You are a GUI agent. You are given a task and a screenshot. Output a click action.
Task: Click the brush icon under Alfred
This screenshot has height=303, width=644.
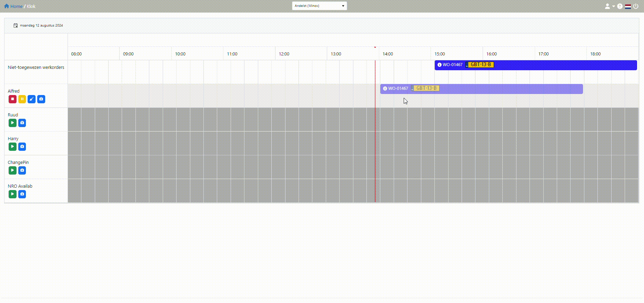coord(31,99)
